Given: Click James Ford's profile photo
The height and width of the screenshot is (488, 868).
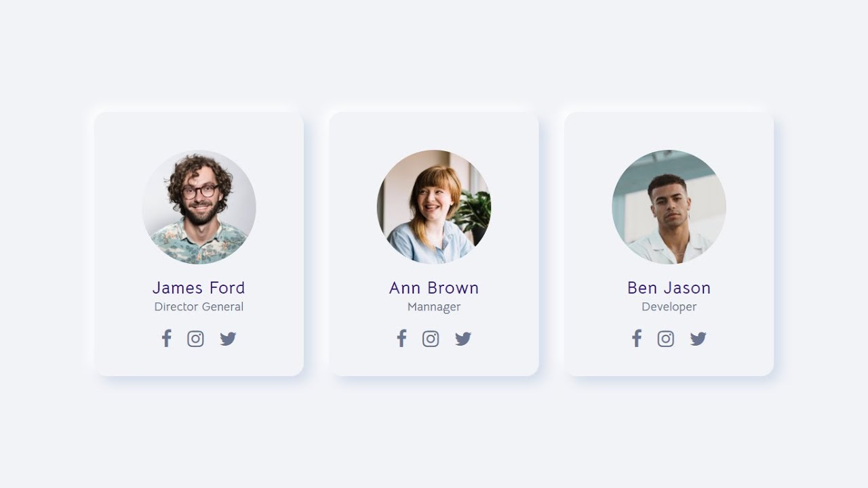Looking at the screenshot, I should (199, 207).
